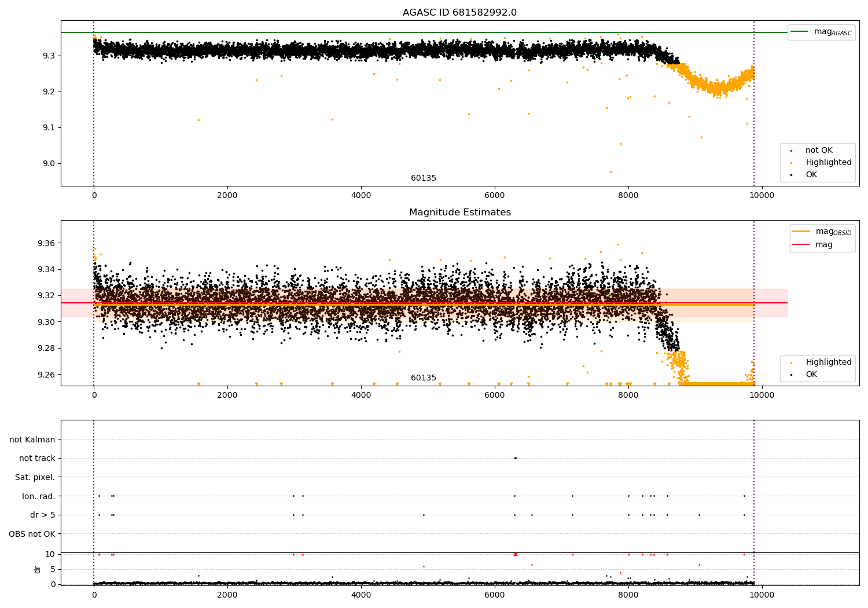Click the 'Ion. rad.' row label
This screenshot has height=608, width=868.
[39, 496]
